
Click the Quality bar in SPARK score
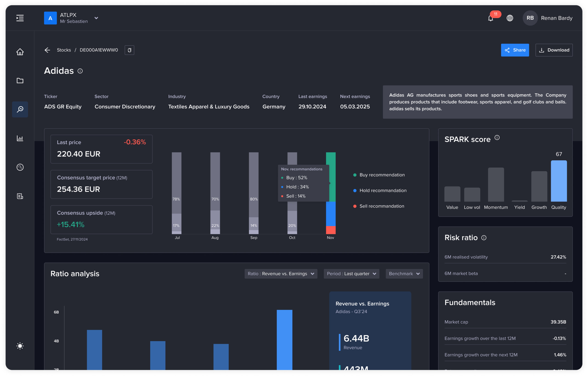[558, 181]
